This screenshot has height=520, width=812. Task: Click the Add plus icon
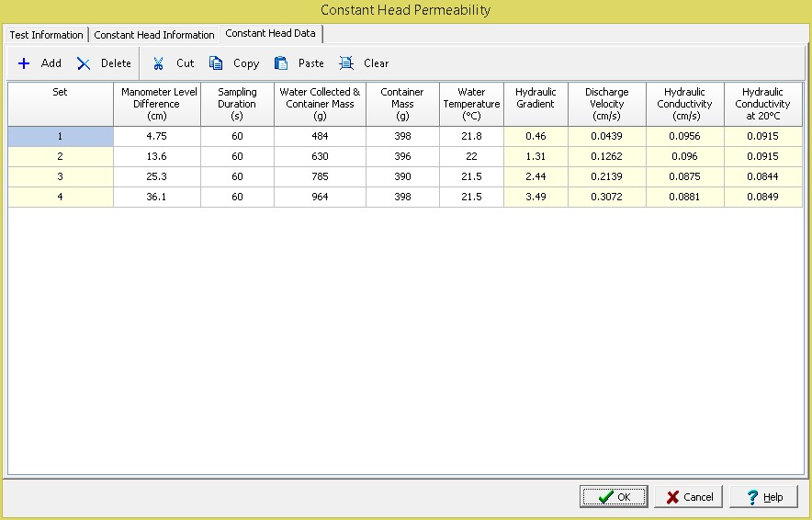24,63
